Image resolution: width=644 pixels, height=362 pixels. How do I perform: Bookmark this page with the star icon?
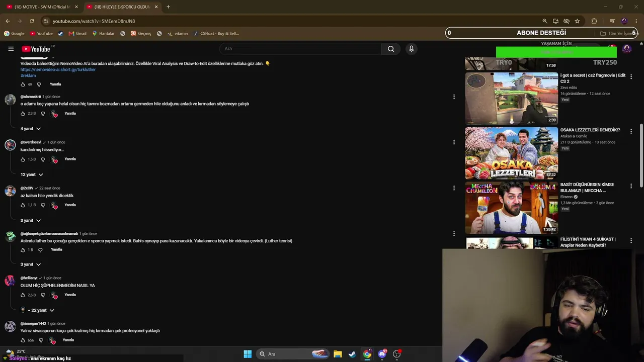click(x=577, y=21)
